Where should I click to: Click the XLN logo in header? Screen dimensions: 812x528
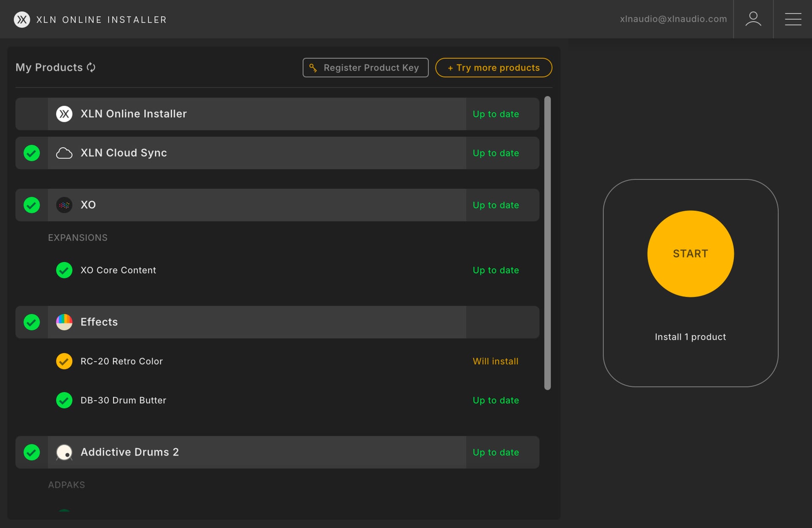[x=22, y=19]
